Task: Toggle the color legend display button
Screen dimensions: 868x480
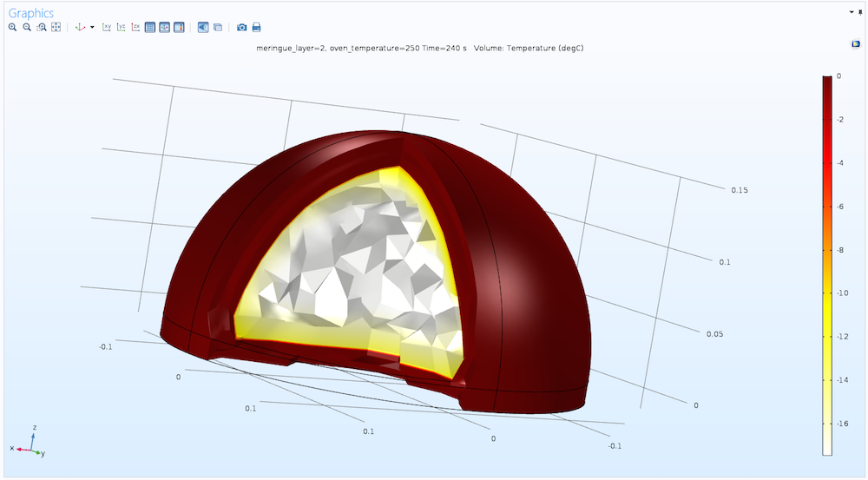Action: [179, 27]
